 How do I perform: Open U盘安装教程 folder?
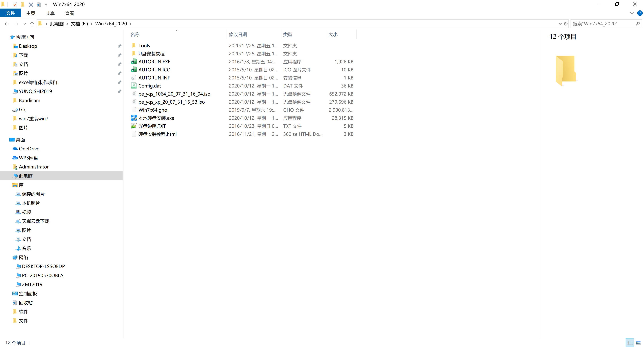tap(152, 53)
